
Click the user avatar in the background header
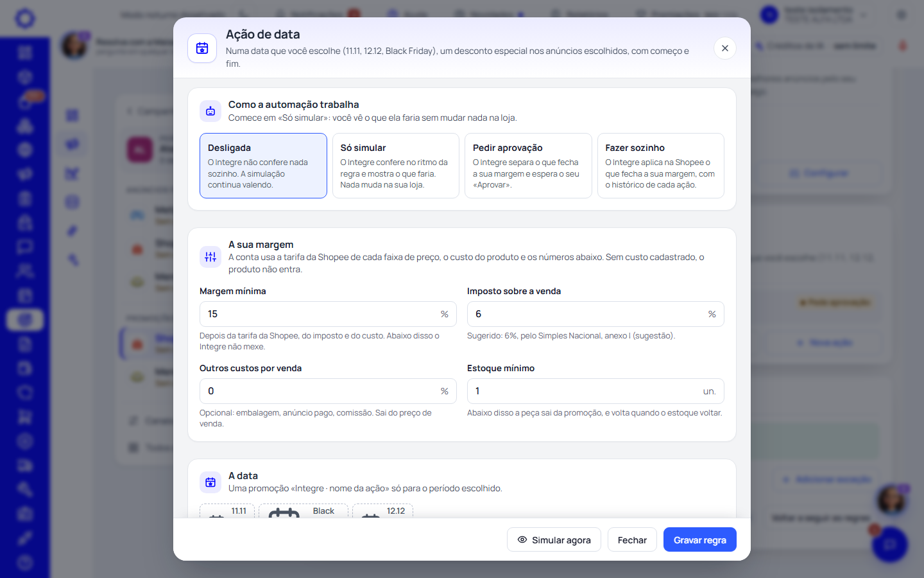point(769,14)
